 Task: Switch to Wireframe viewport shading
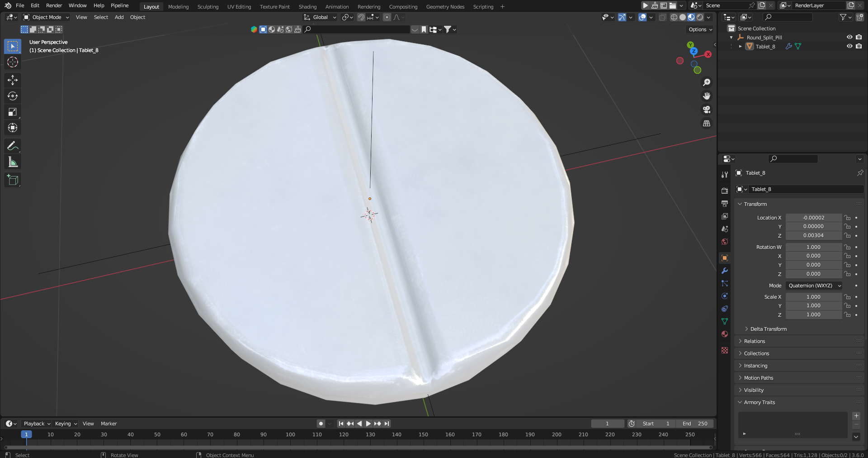pyautogui.click(x=674, y=17)
